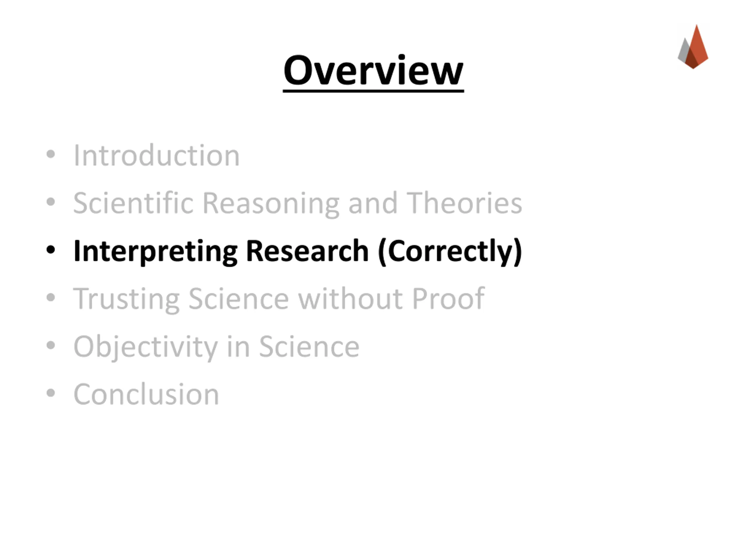Viewport: 747px width, 560px height.
Task: Click the black bullet before Interpreting Research
Action: (x=51, y=250)
